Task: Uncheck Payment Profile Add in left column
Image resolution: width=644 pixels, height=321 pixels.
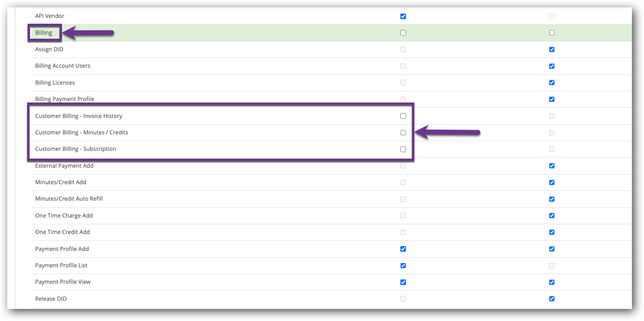Action: [403, 248]
